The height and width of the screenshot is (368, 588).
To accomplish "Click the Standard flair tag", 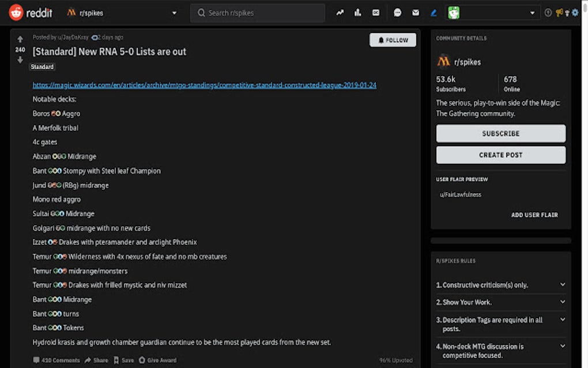I will pos(42,67).
